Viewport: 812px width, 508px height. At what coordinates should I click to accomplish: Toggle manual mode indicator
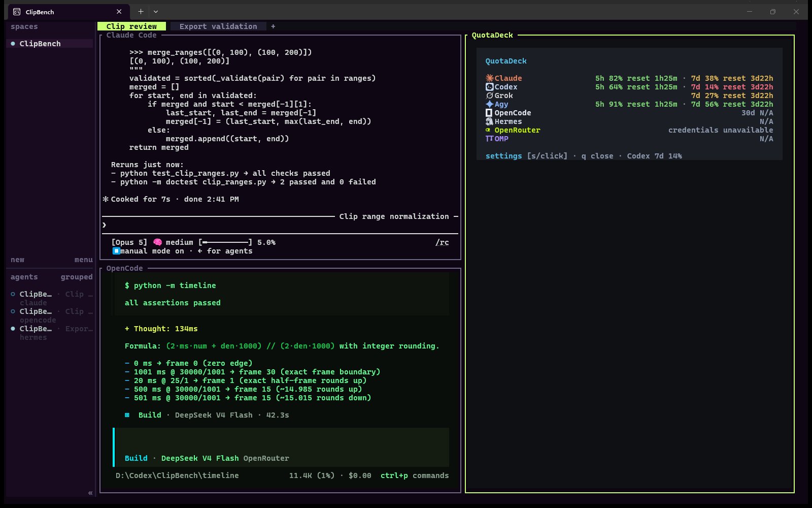click(x=116, y=251)
